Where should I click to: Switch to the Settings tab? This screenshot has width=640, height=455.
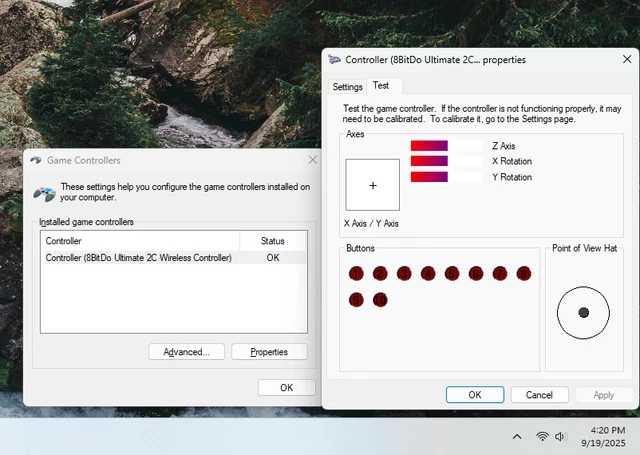(x=348, y=87)
